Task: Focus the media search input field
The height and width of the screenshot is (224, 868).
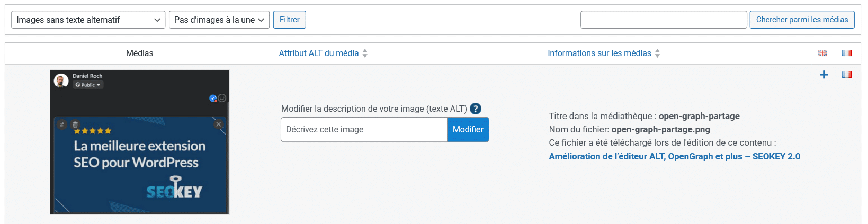Action: tap(664, 20)
